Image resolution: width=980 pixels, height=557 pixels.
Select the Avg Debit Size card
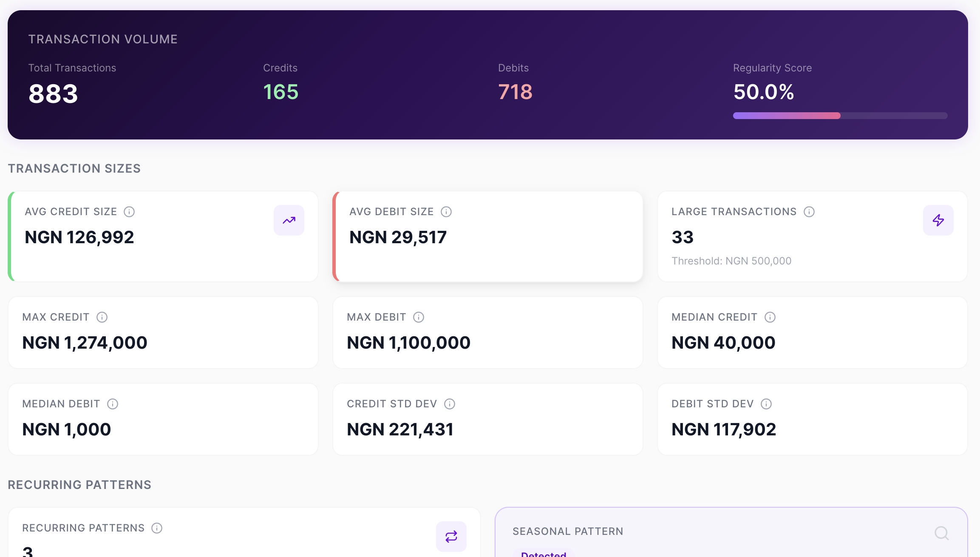click(488, 236)
